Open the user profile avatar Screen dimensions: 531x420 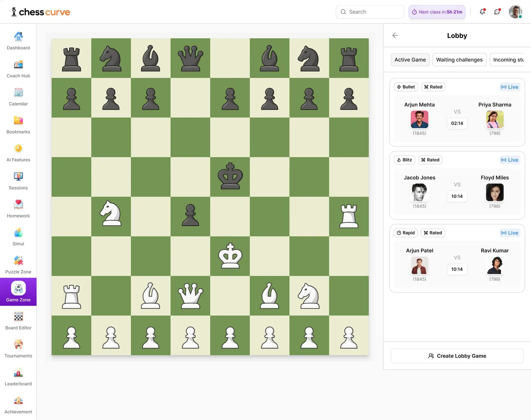(515, 12)
